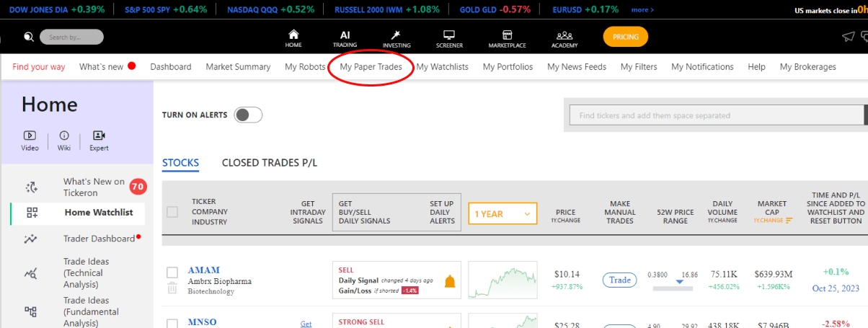
Task: Open the AI TRADING nav item
Action: click(x=345, y=38)
